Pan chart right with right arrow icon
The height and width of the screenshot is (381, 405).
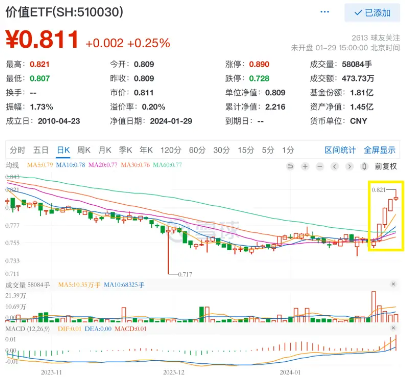(x=349, y=166)
